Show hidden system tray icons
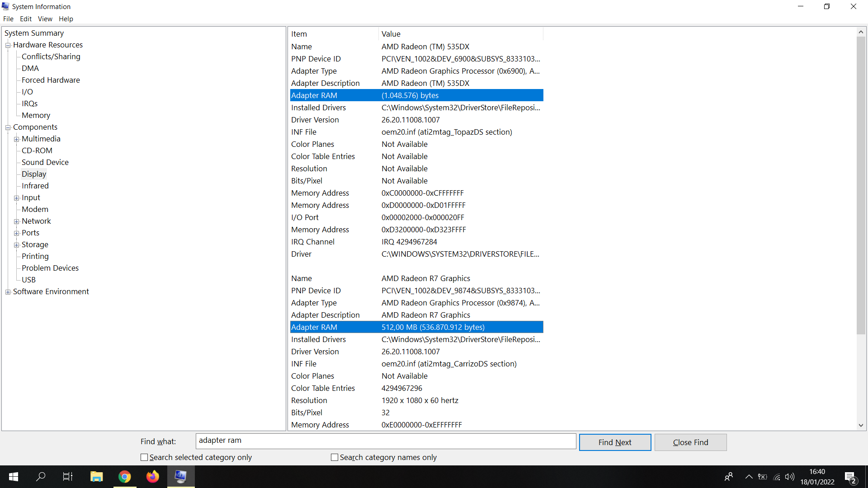This screenshot has height=488, width=868. pyautogui.click(x=749, y=477)
